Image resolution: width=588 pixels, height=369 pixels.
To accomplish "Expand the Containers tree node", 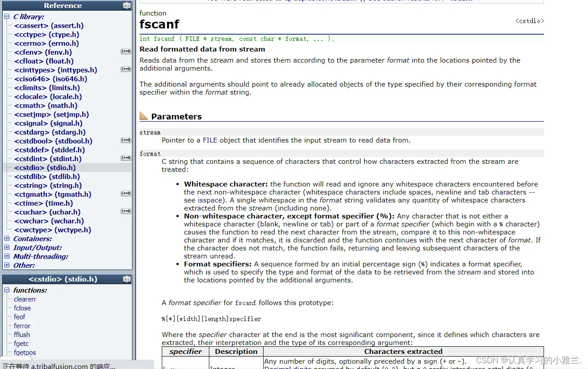I will [7, 238].
